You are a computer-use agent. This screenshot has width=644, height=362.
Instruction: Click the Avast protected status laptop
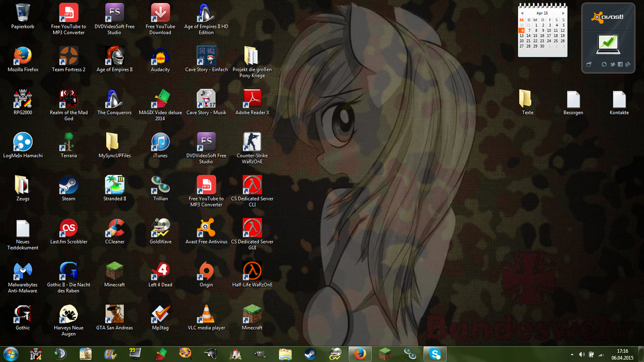coord(608,45)
